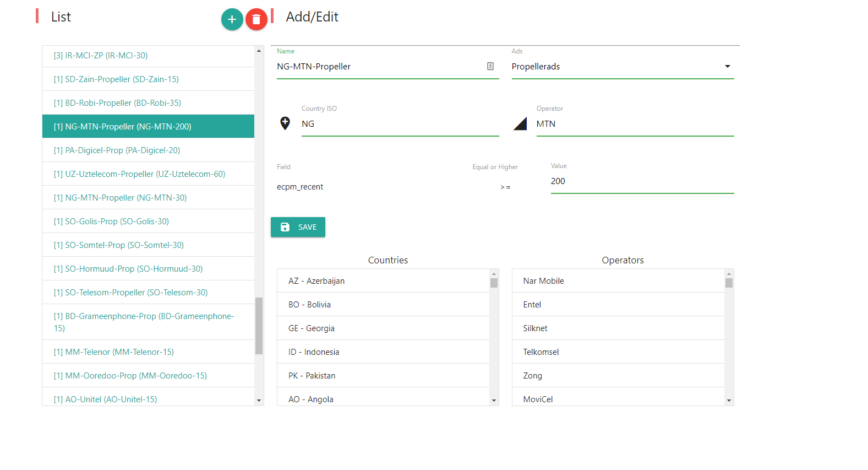Click the Countries scrollbar thumb
Viewport: 868px width, 470px height.
click(494, 283)
